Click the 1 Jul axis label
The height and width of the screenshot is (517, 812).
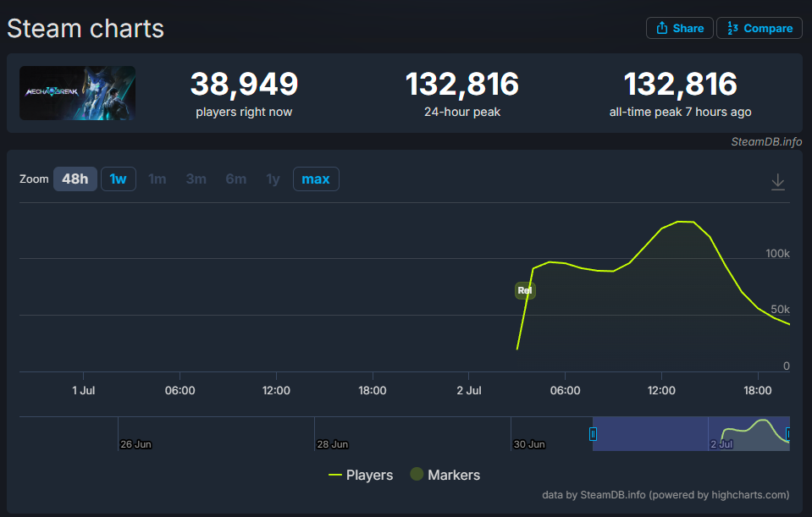pyautogui.click(x=83, y=390)
